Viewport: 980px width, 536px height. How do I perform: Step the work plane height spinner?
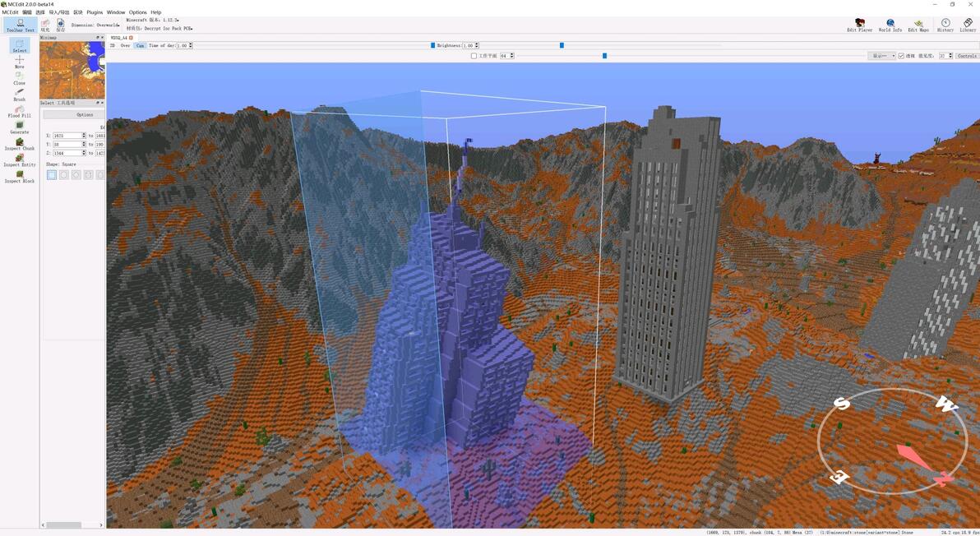[x=512, y=56]
